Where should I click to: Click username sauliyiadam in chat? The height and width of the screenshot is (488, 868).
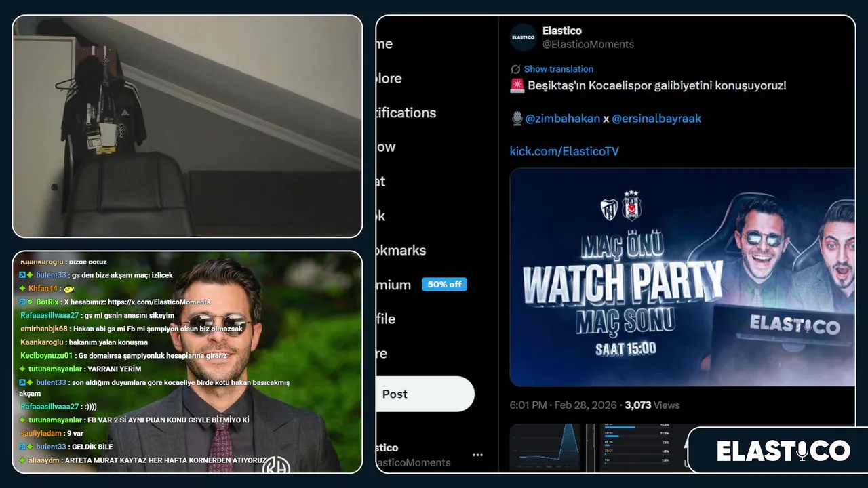(x=41, y=433)
